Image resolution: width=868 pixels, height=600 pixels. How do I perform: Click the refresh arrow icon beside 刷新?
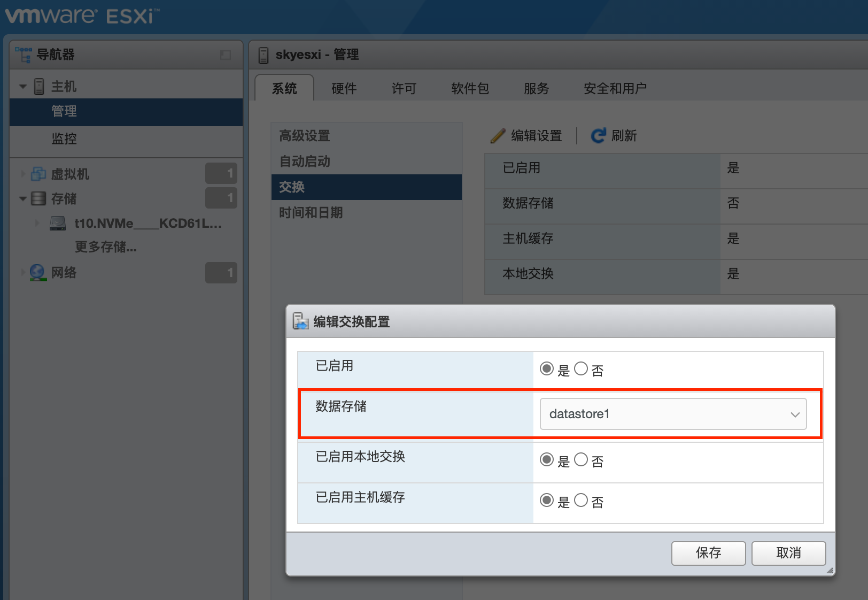[598, 136]
